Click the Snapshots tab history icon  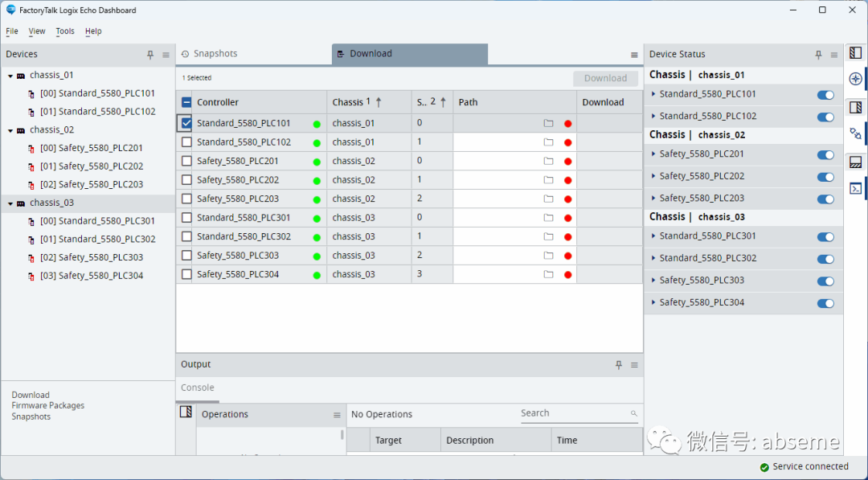click(x=186, y=54)
